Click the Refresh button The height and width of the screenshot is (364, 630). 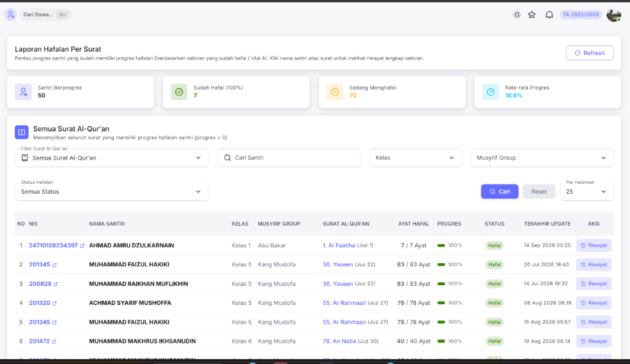coord(589,53)
